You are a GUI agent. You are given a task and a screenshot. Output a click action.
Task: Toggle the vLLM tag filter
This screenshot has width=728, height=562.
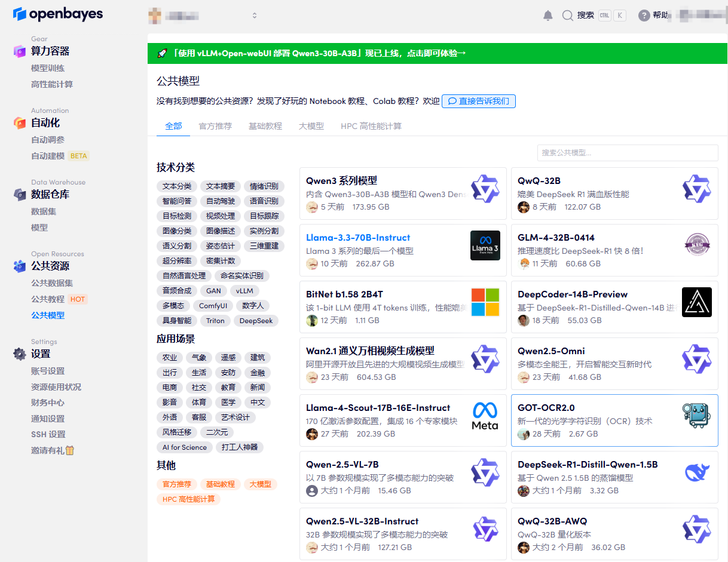244,291
